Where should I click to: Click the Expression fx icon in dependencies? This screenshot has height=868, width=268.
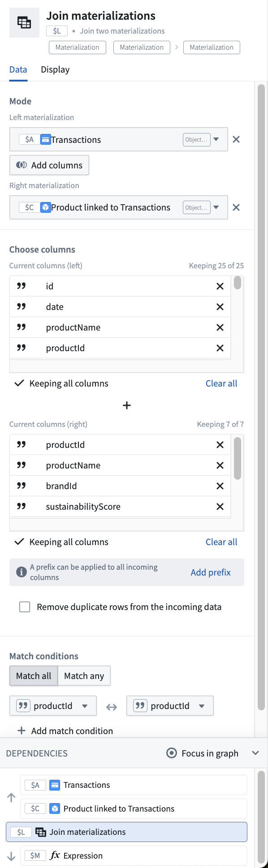55,855
